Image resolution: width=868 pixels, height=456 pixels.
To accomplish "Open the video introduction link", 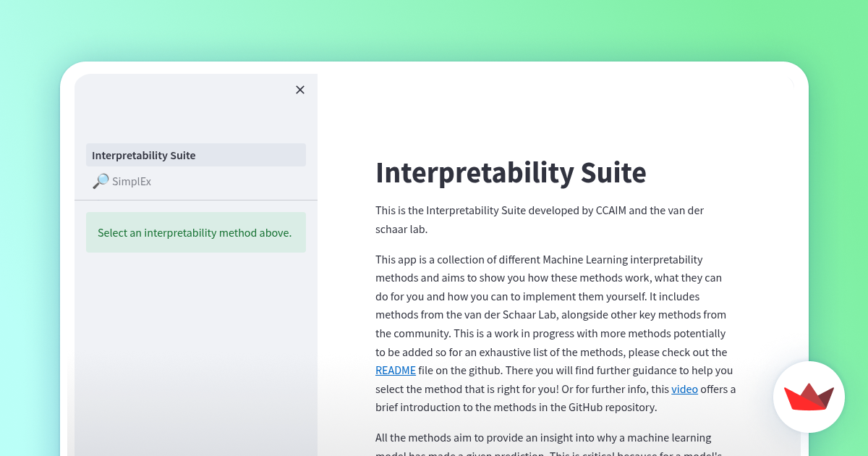I will click(x=684, y=389).
